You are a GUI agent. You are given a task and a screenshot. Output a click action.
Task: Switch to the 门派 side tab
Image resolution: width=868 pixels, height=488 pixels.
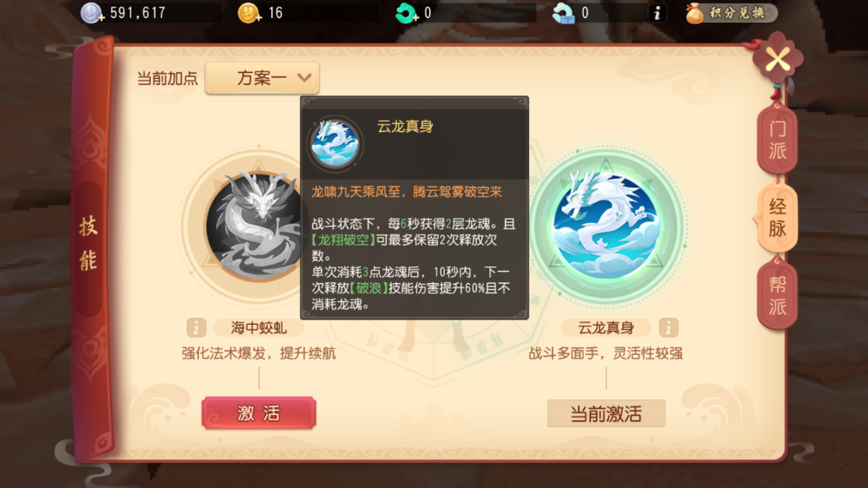tap(777, 140)
